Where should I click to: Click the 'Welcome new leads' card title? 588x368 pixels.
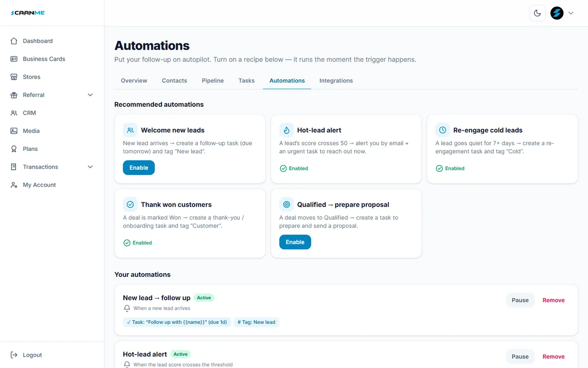coord(173,130)
